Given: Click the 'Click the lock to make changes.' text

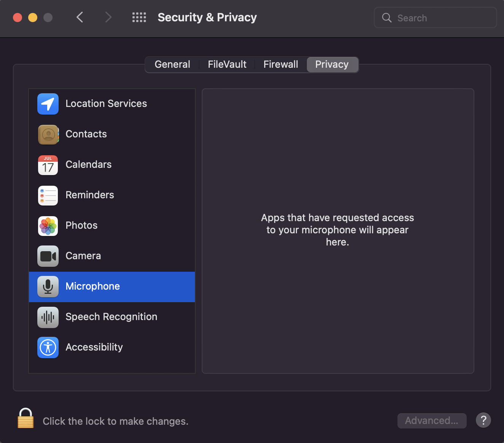Looking at the screenshot, I should click(x=116, y=421).
